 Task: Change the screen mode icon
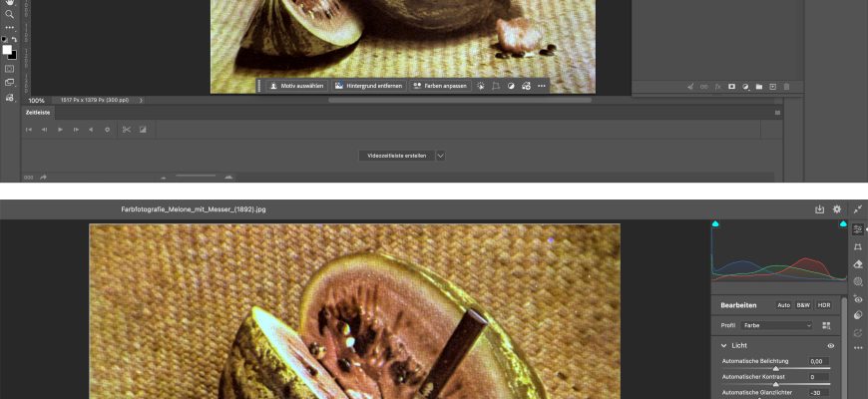click(9, 83)
